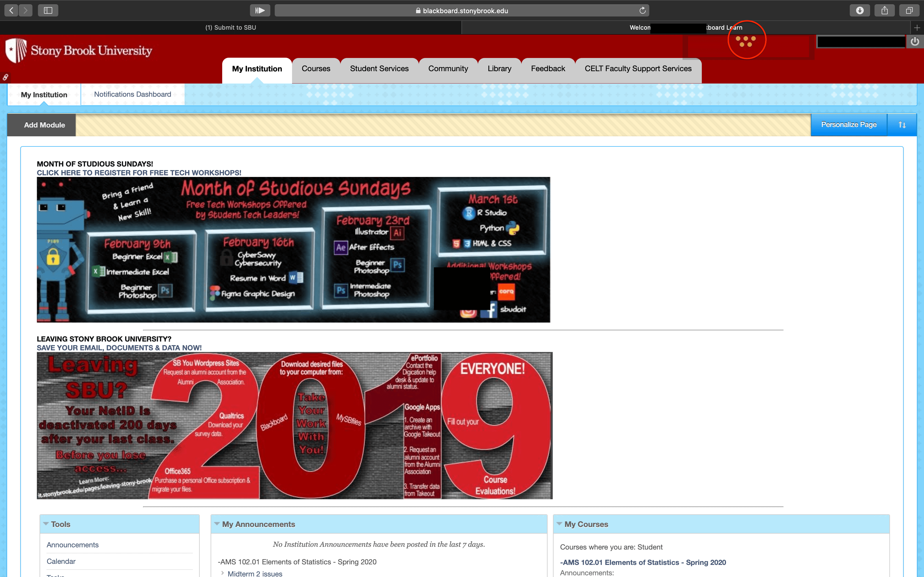This screenshot has width=924, height=577.
Task: Show all tabs overview icon
Action: tap(909, 10)
